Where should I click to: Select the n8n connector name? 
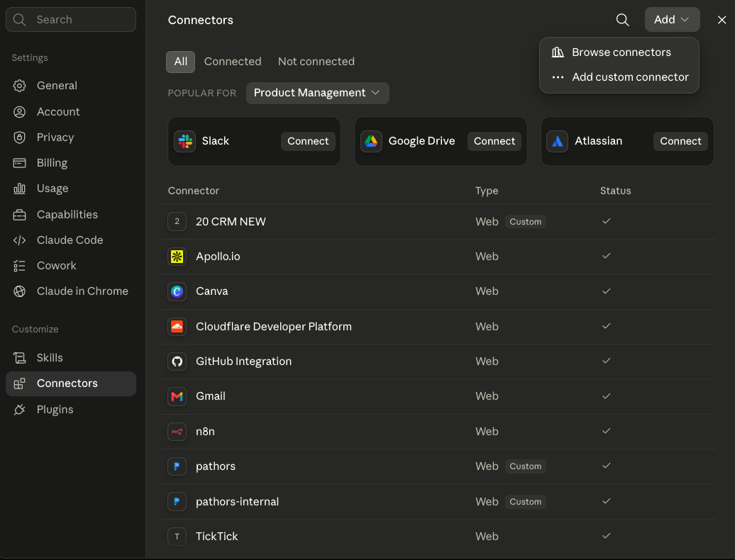(x=205, y=431)
